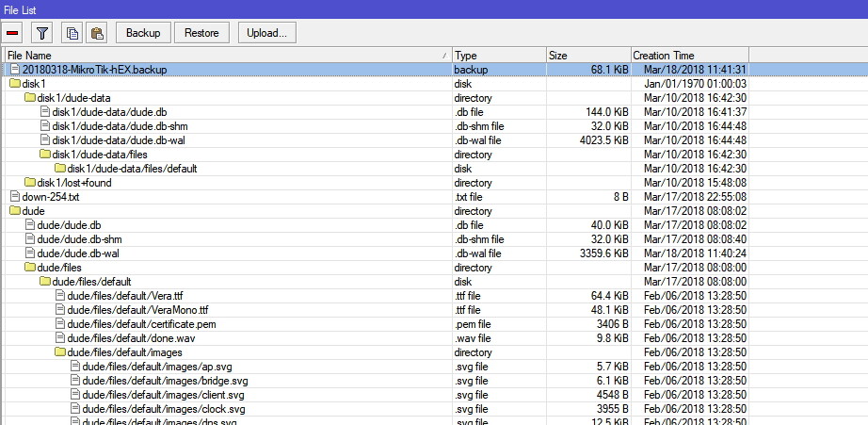Select dude/files/default/images/clock.svg file name
Viewport: 868px width, 425px height.
click(x=164, y=410)
